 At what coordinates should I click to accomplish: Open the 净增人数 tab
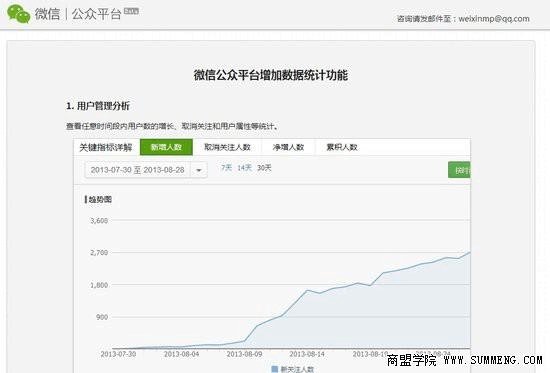click(288, 147)
